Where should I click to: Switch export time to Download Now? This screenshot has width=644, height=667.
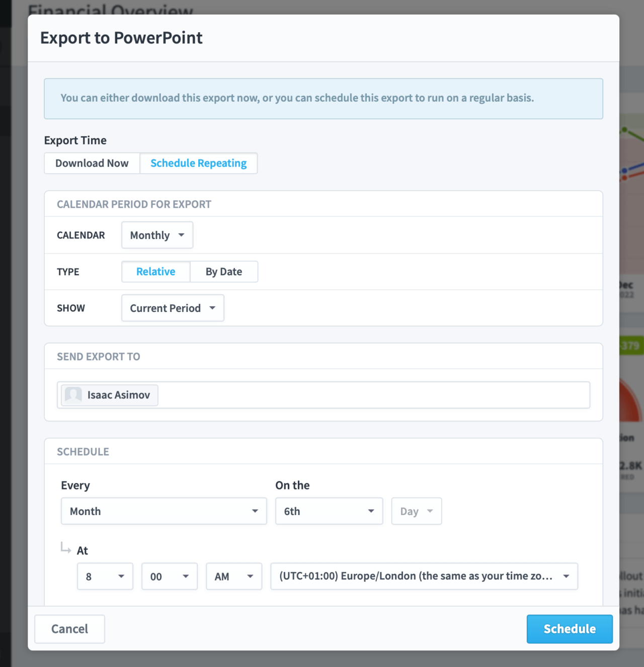(92, 163)
